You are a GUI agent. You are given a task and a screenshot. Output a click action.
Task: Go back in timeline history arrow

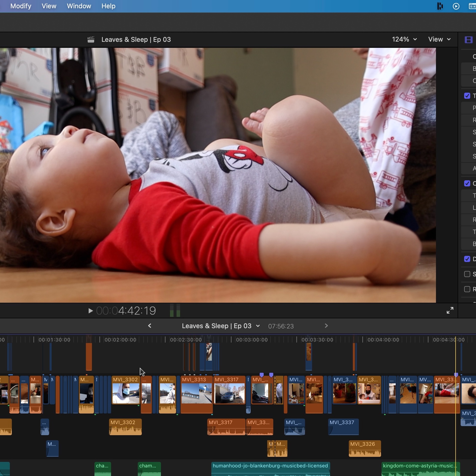(150, 326)
